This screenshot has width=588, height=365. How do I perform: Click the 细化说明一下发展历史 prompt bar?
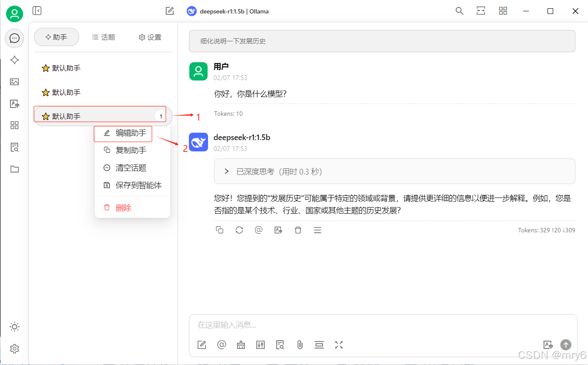[382, 41]
